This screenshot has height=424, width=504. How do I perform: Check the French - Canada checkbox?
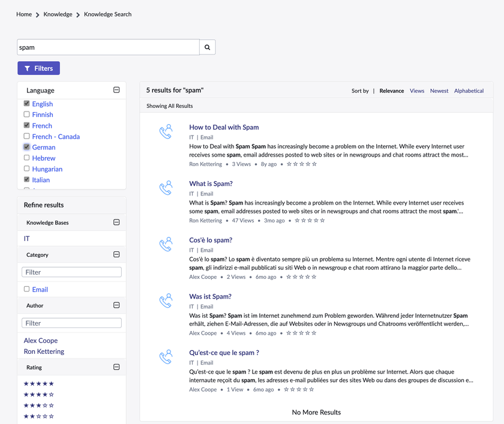tap(26, 136)
